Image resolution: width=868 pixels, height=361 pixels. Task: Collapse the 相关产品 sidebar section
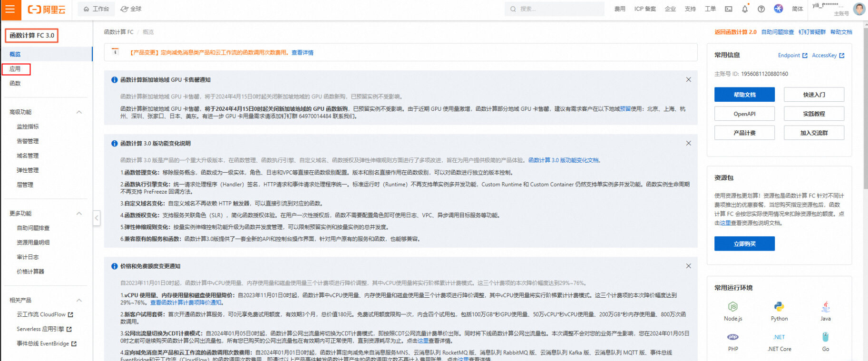coord(79,300)
